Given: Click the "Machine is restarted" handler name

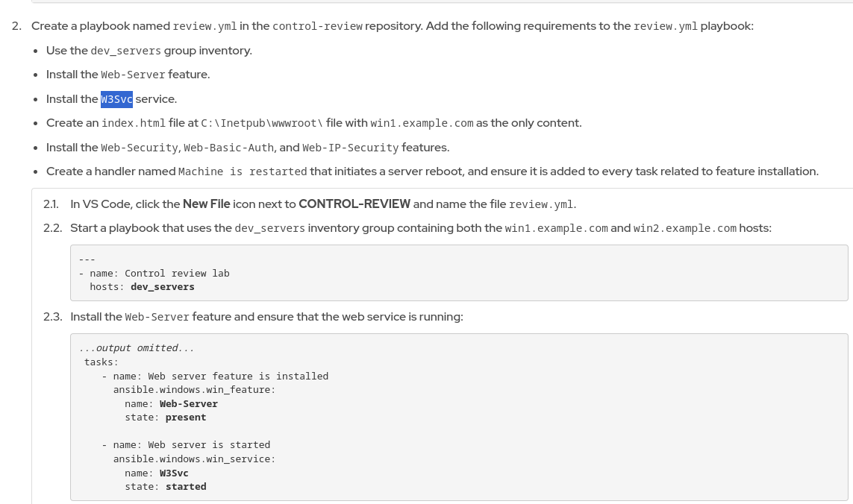Looking at the screenshot, I should click(243, 171).
